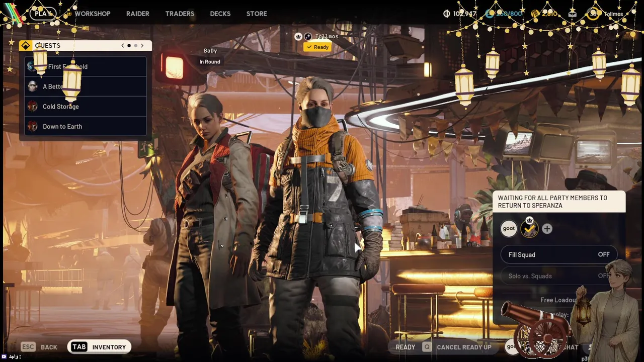Click the crown leader icon beside Tollmos

298,37
